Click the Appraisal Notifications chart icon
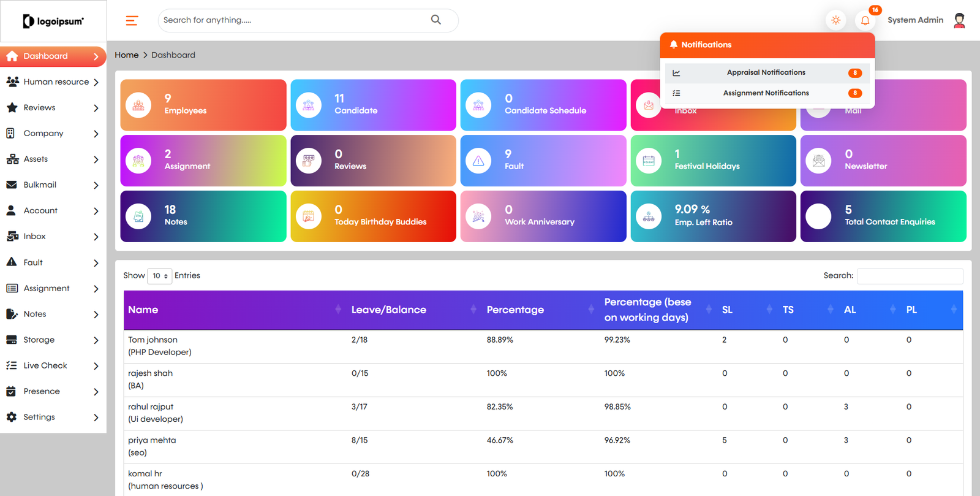The height and width of the screenshot is (496, 980). click(676, 73)
